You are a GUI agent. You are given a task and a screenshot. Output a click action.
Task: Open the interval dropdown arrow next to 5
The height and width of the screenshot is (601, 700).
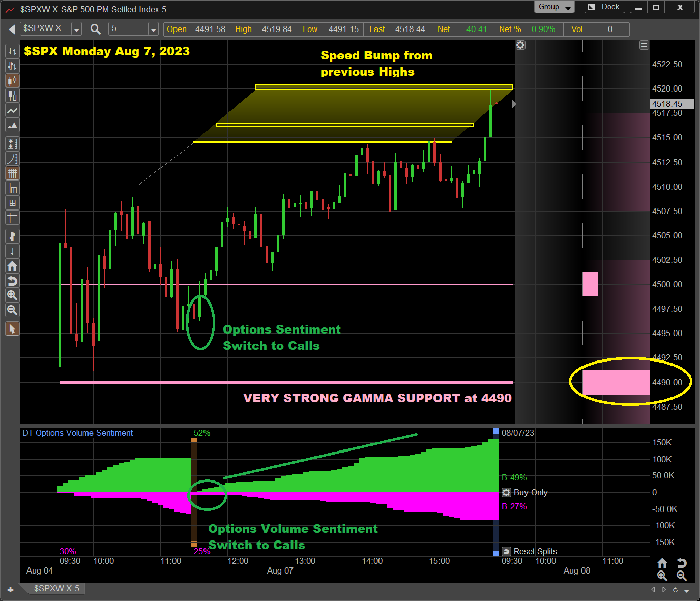(153, 29)
